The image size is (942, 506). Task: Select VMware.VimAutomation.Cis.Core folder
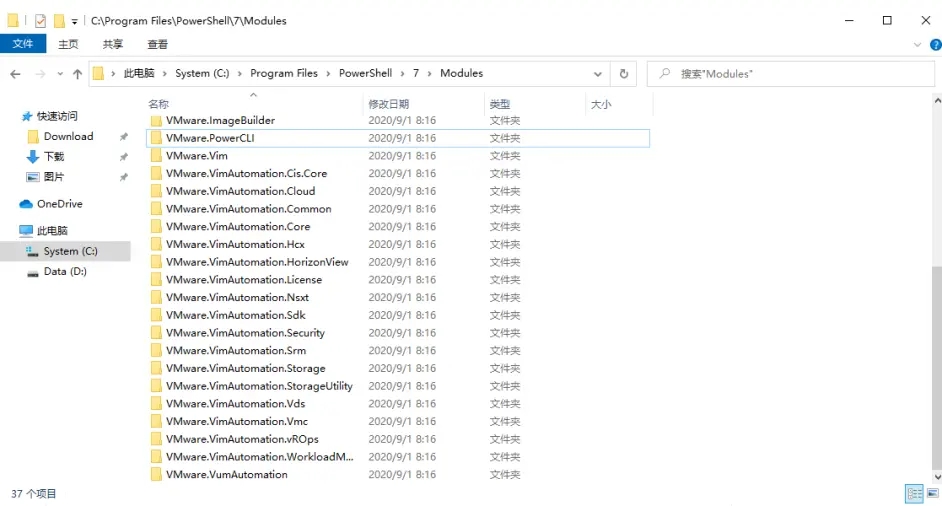pos(246,173)
